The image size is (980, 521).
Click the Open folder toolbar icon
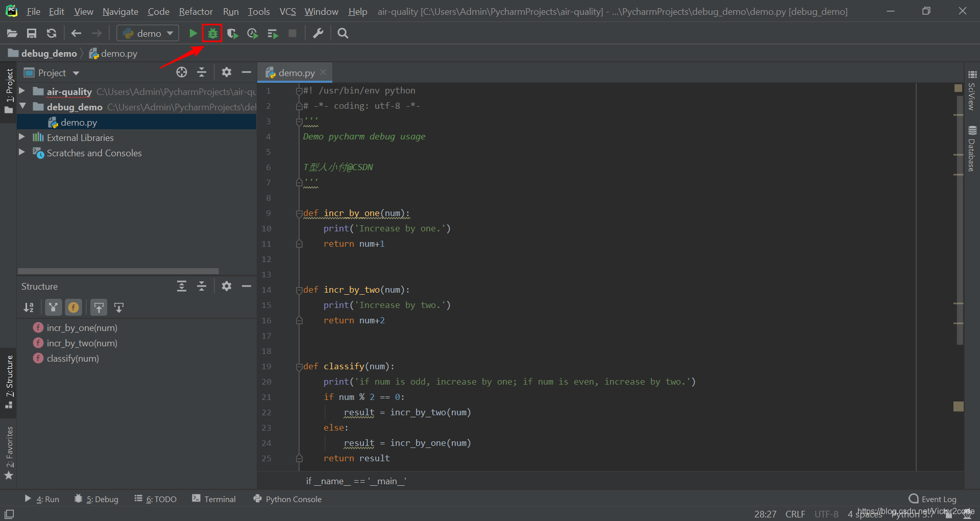point(12,34)
